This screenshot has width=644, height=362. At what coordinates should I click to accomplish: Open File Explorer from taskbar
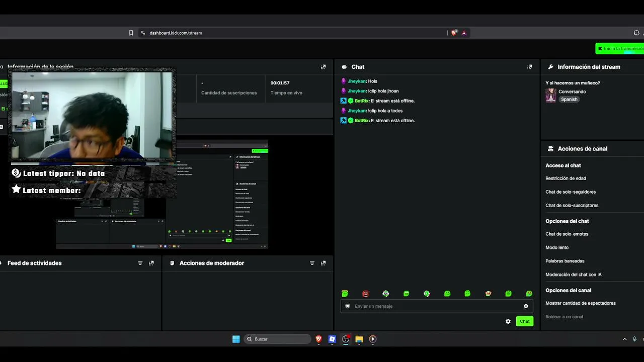point(359,339)
